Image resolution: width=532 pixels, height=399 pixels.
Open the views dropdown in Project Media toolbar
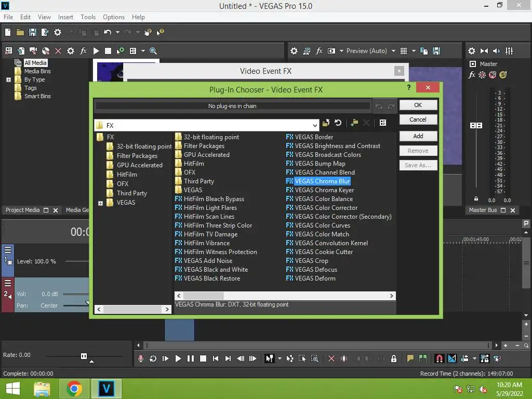143,51
